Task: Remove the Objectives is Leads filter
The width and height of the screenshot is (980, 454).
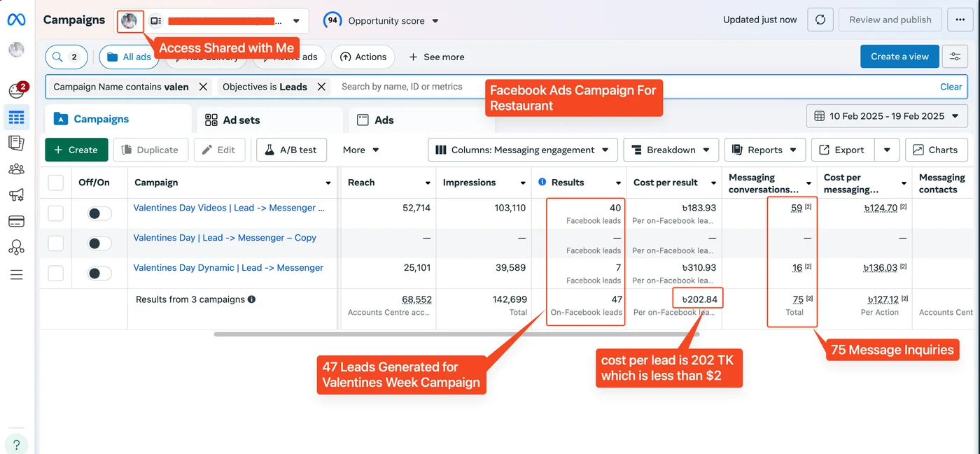Action: point(321,86)
